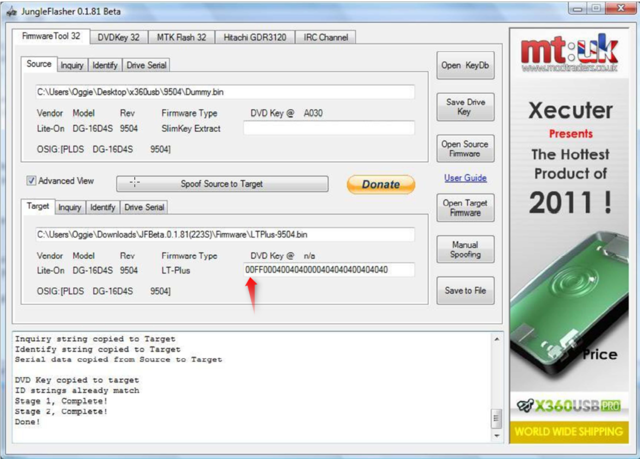Click the 'LT-Plus' firmware type text

(x=176, y=271)
